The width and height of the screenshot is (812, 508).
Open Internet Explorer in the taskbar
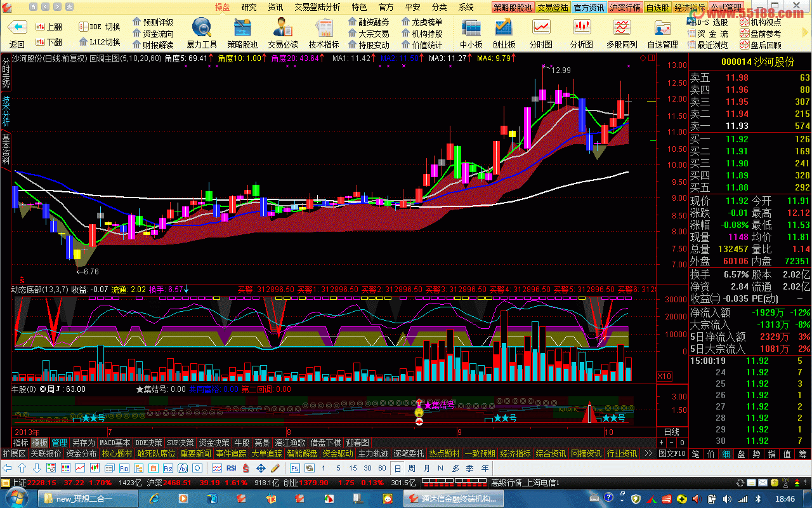(x=154, y=499)
